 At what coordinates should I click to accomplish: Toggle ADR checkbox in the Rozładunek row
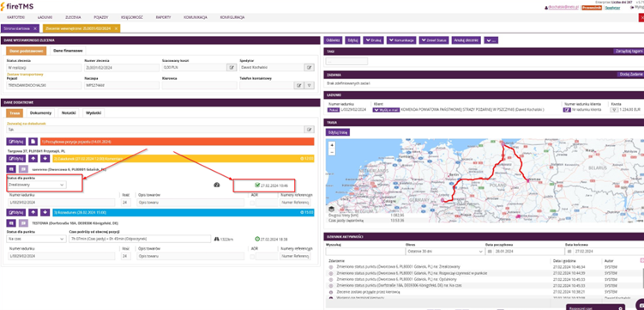pyautogui.click(x=252, y=256)
